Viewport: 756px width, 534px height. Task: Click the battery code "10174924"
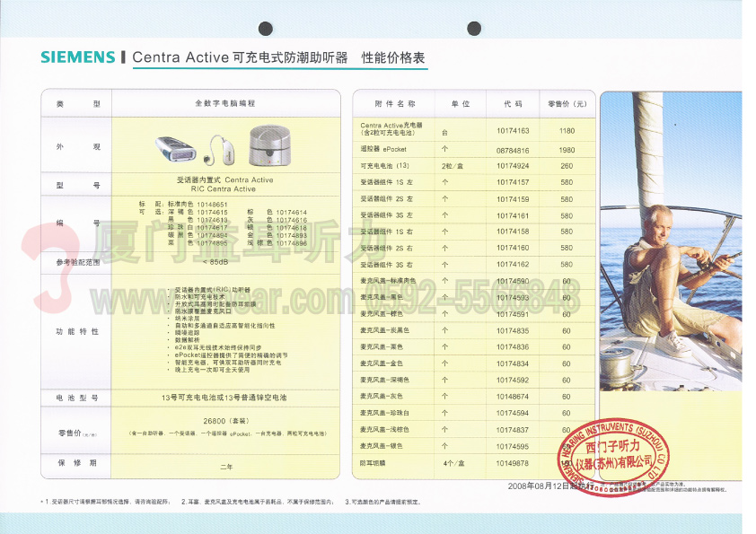point(513,166)
